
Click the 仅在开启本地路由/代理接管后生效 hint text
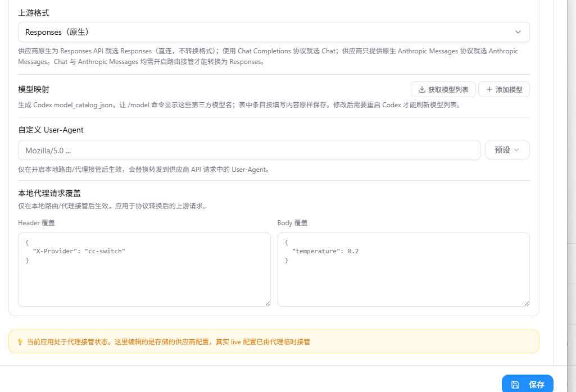point(144,170)
